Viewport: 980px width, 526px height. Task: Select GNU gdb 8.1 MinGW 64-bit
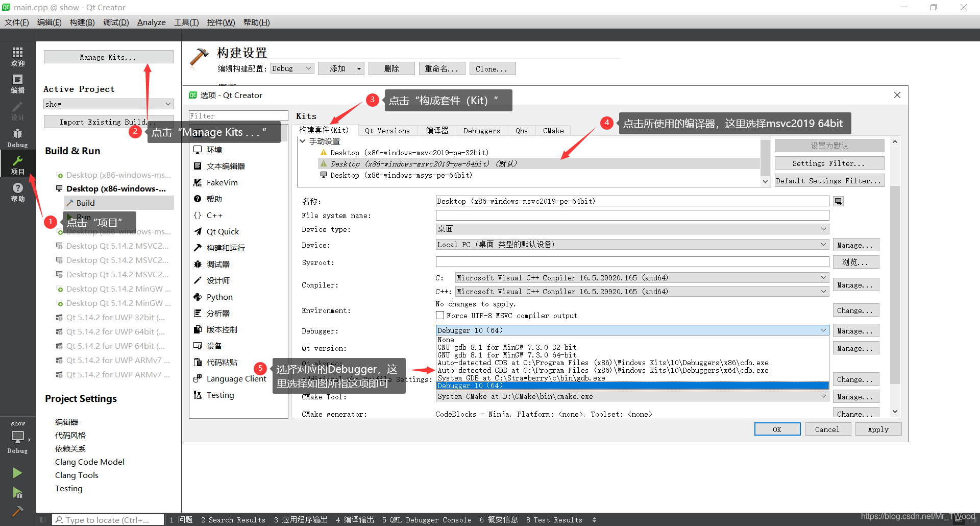coord(632,355)
